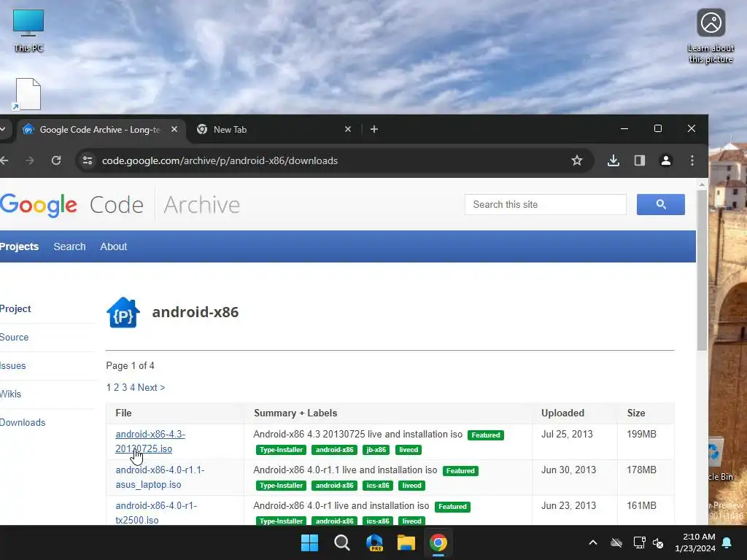Launch the Edge PRE taskbar icon
The image size is (747, 560).
[x=374, y=542]
